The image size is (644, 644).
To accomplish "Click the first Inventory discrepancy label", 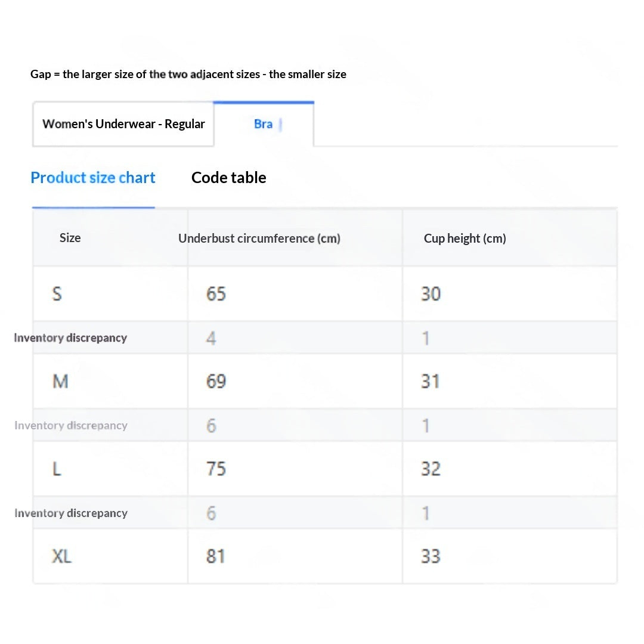I will (70, 338).
